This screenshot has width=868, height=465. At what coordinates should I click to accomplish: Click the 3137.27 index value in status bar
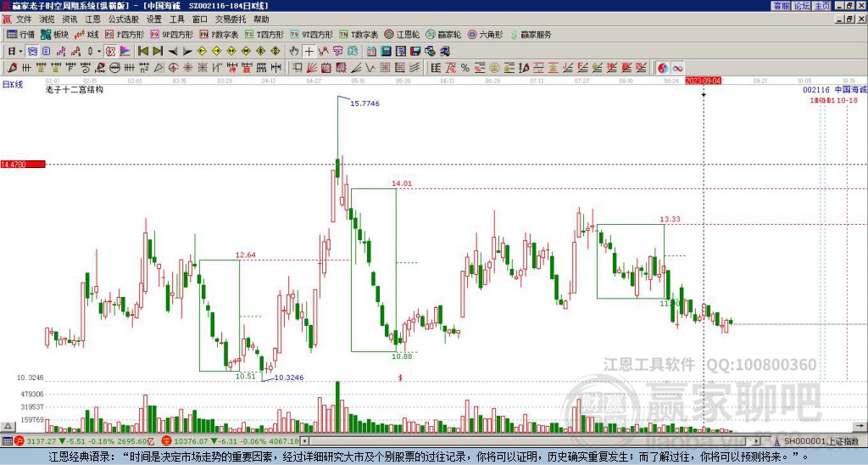[41, 441]
